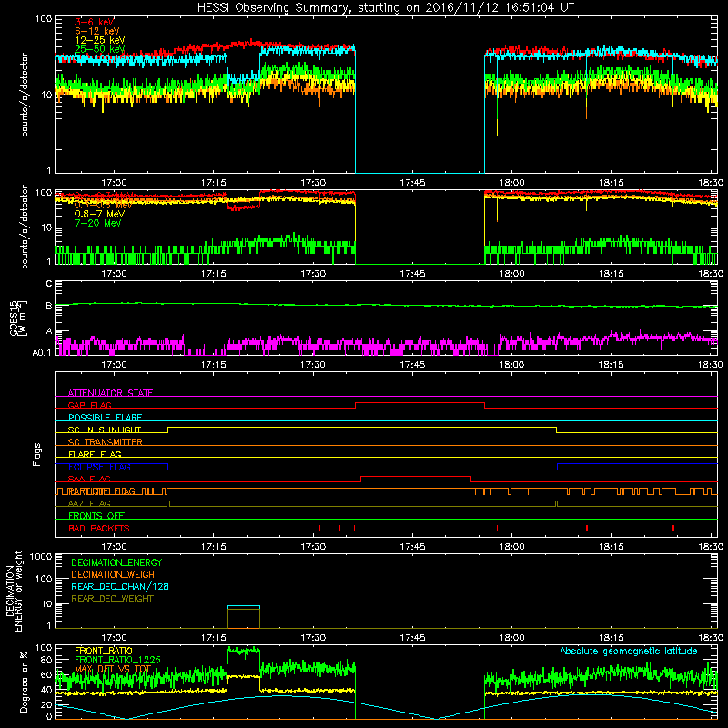Image resolution: width=728 pixels, height=728 pixels.
Task: Click the 17:15 tick under the GOES15 panel
Action: (214, 365)
